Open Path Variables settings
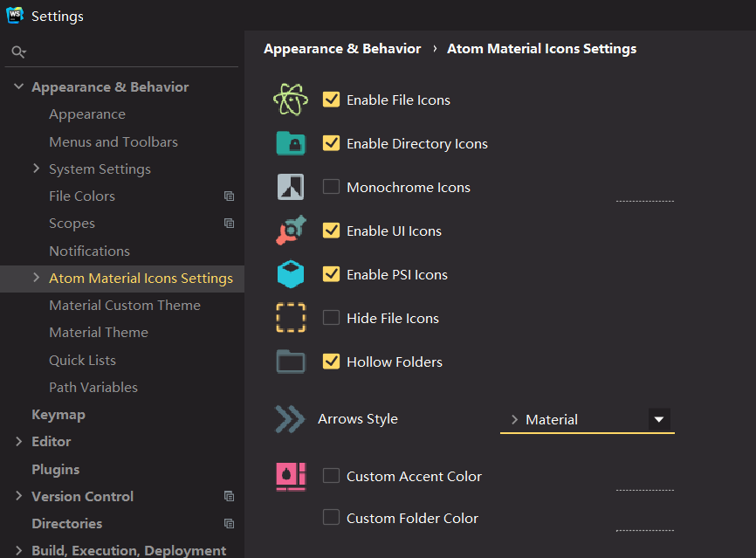This screenshot has height=558, width=756. point(93,387)
